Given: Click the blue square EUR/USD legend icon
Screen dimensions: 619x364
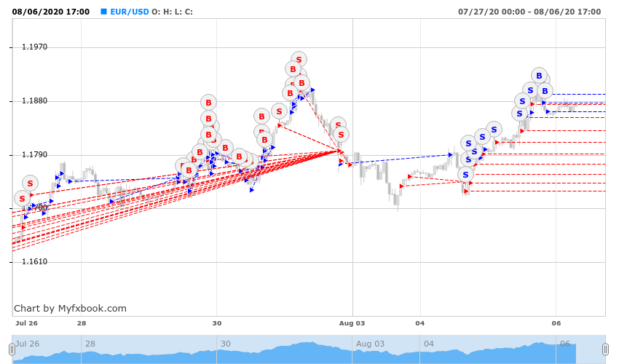Looking at the screenshot, I should 104,12.
